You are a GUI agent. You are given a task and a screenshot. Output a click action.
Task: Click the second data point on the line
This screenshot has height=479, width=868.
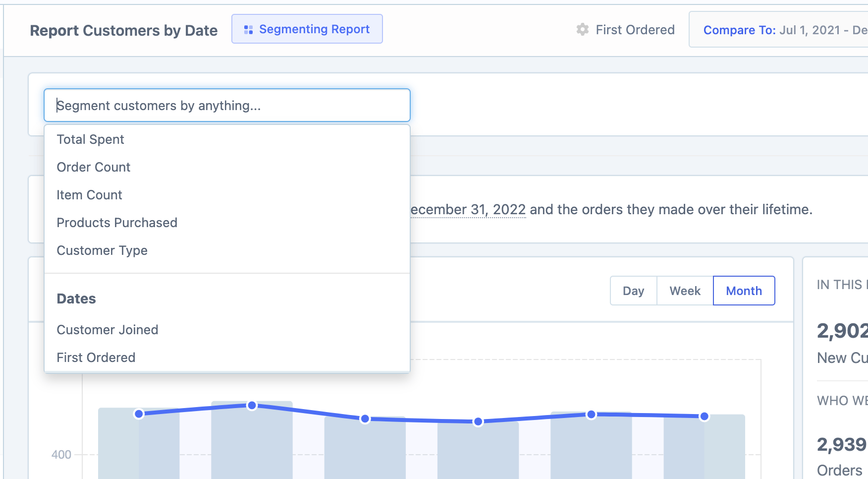coord(252,406)
